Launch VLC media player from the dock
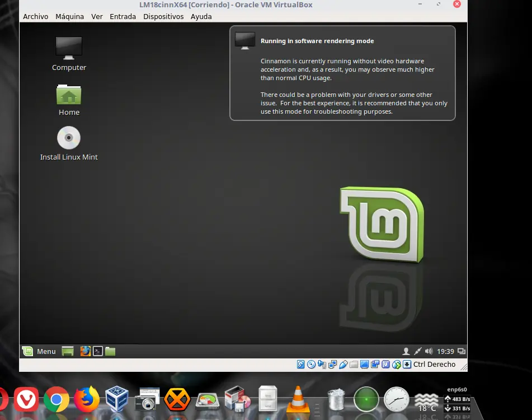 tap(298, 399)
